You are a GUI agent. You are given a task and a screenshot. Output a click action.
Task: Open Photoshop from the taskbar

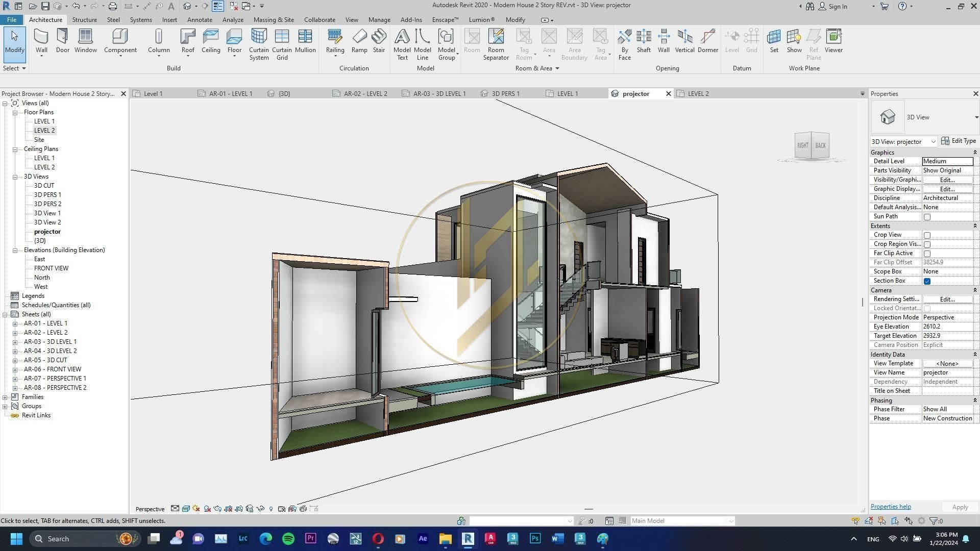pyautogui.click(x=535, y=539)
